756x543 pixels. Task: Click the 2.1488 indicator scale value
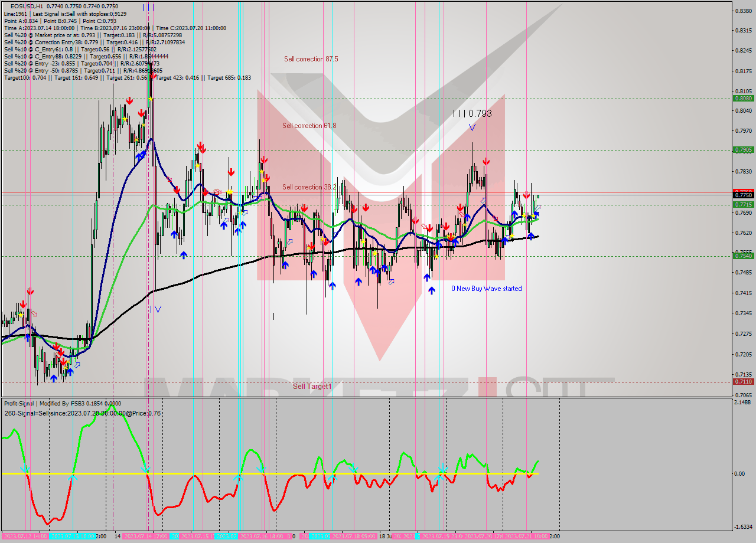pos(744,403)
